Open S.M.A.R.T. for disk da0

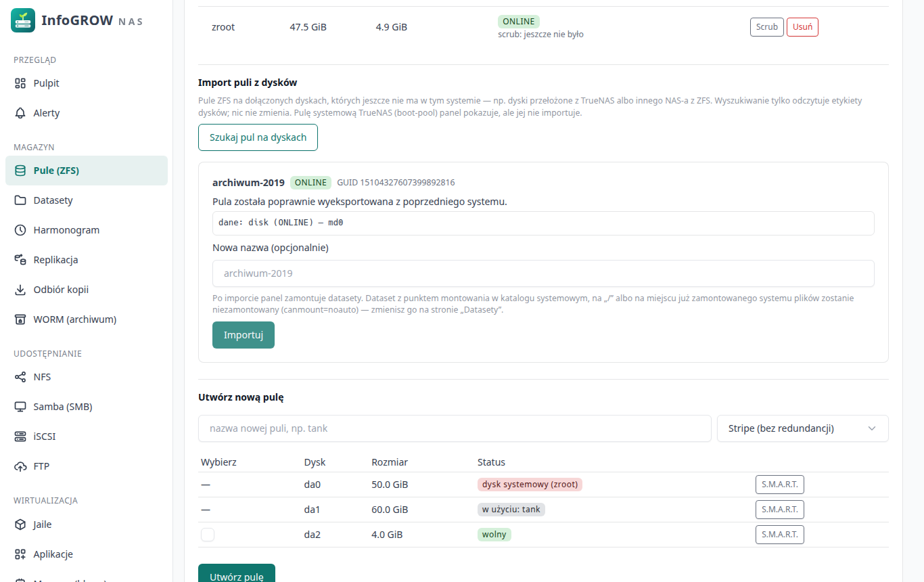coord(779,485)
